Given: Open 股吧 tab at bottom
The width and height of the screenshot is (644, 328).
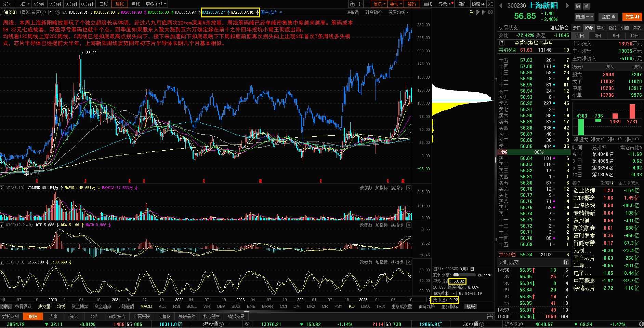Looking at the screenshot, I should [33, 316].
